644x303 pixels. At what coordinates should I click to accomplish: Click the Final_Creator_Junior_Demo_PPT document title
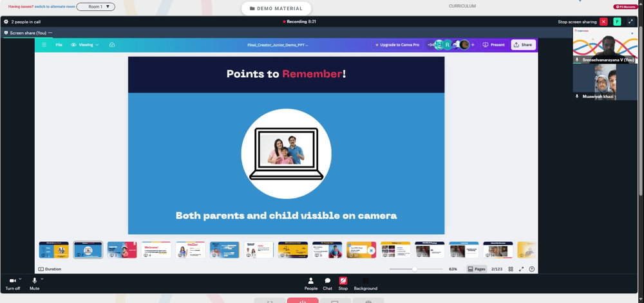pyautogui.click(x=278, y=45)
